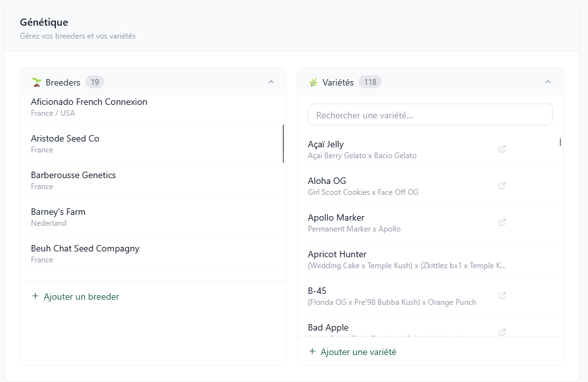588x382 pixels.
Task: Click lineage Açai Berry Gelato x Bacio Gelato
Action: point(362,156)
